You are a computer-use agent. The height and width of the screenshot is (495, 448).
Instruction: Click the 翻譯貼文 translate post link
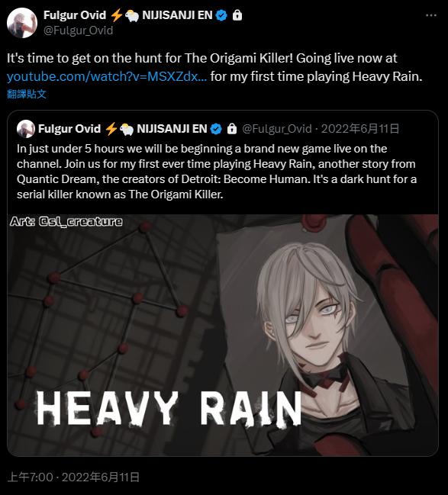coord(27,94)
